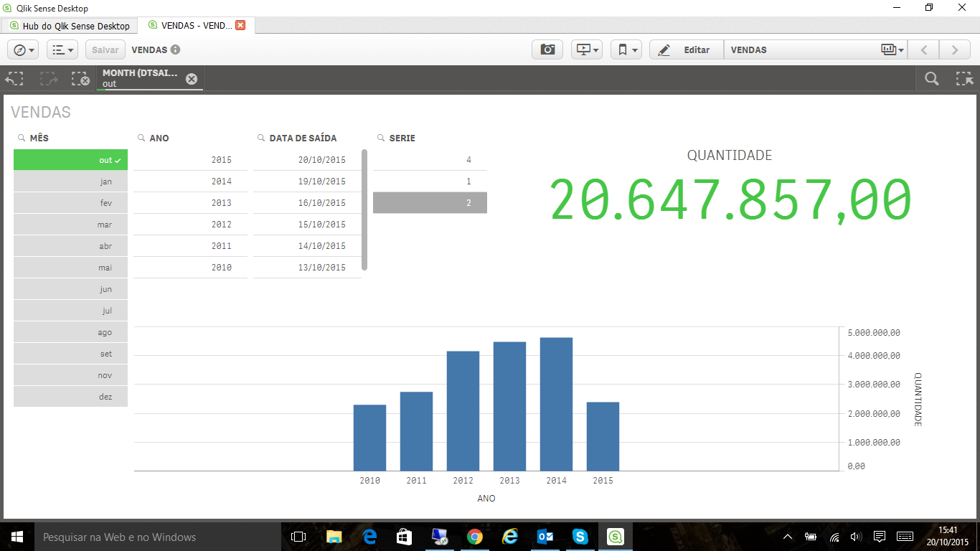
Task: Go to next sheet arrow
Action: (955, 50)
